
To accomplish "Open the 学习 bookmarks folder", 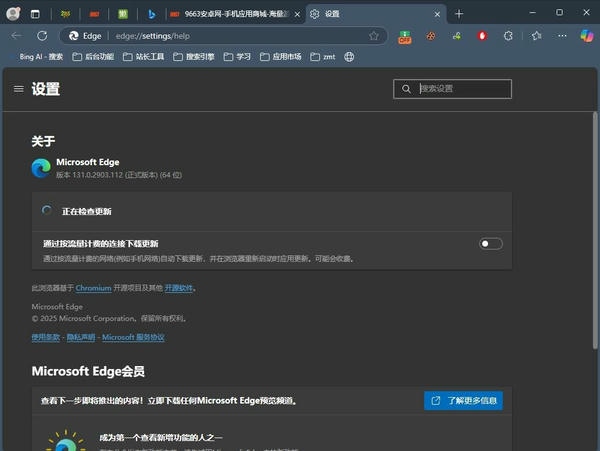I will pos(237,57).
